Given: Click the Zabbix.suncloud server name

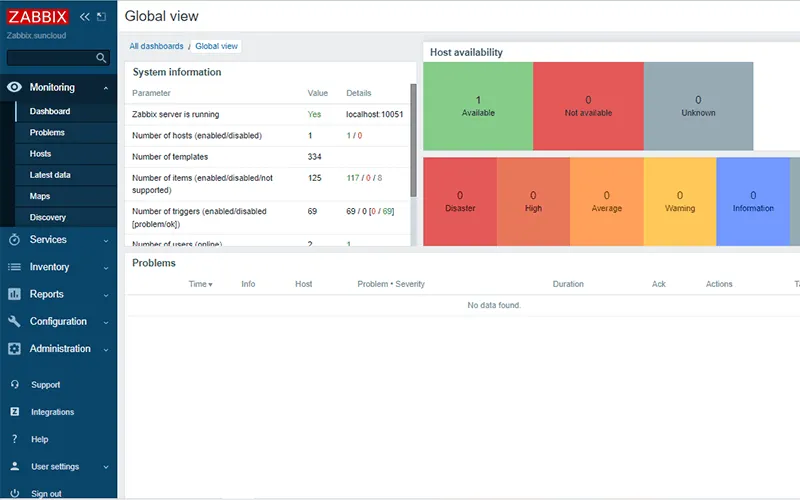Looking at the screenshot, I should click(x=36, y=36).
